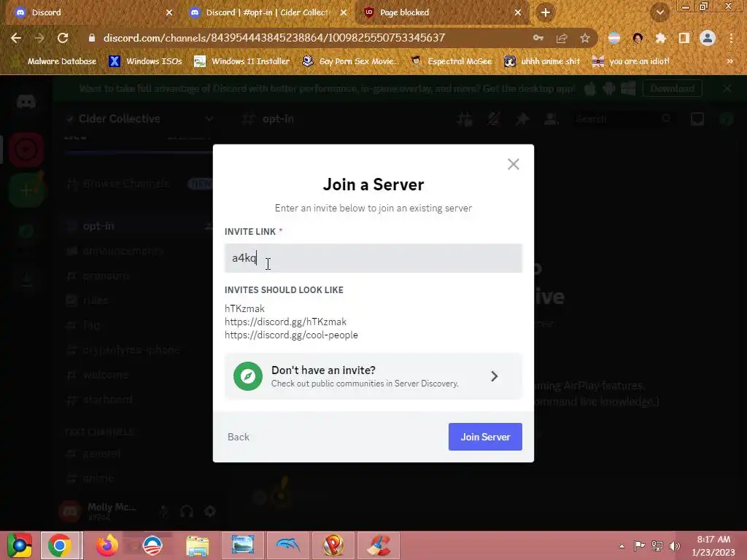Screen dimensions: 747x560
Task: Show hidden tray icons arrow
Action: tap(622, 545)
